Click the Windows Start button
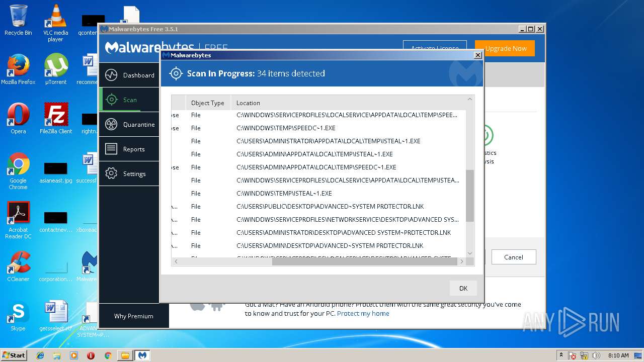Screen dimensions: 644x362 tap(14, 355)
